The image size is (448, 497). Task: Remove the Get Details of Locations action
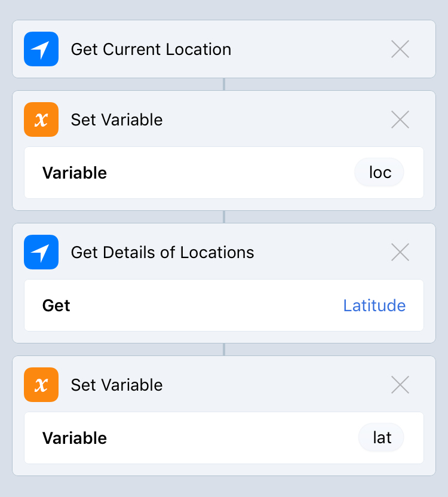pyautogui.click(x=400, y=252)
